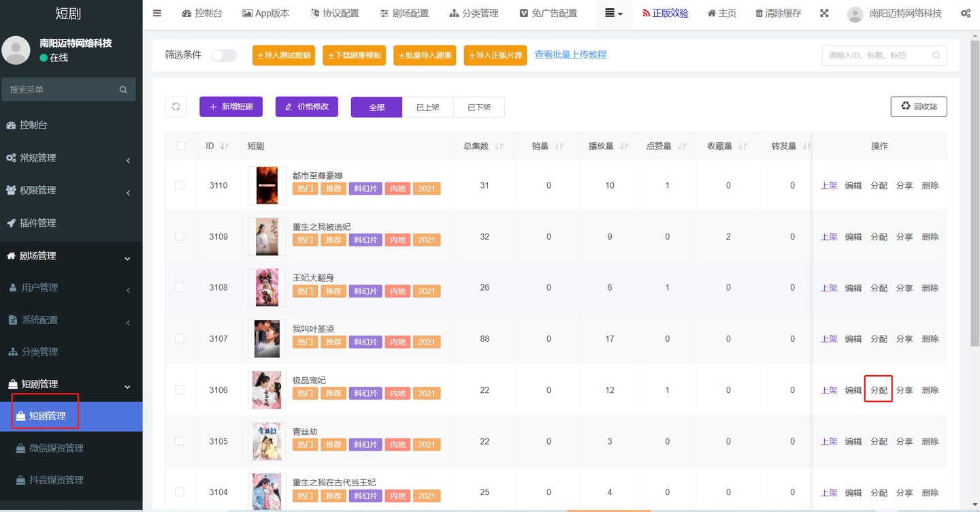Click the table refresh icon button
Image resolution: width=980 pixels, height=512 pixels.
click(176, 106)
